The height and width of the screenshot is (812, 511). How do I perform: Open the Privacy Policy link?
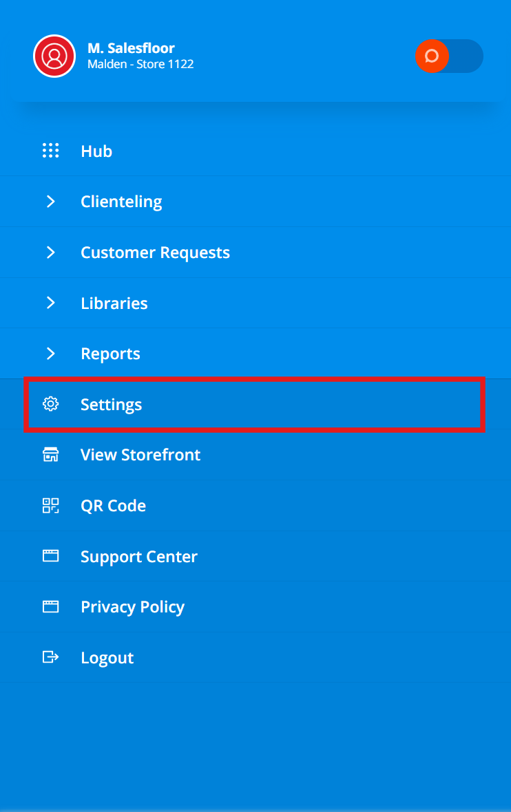coord(132,607)
